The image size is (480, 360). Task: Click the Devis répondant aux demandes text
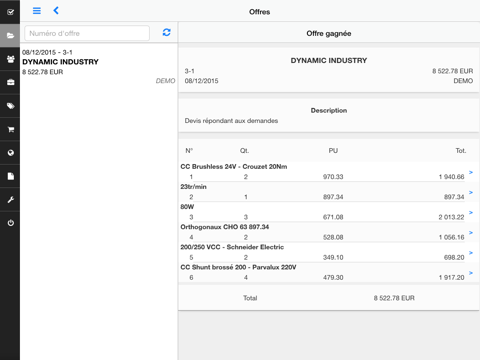click(x=231, y=121)
